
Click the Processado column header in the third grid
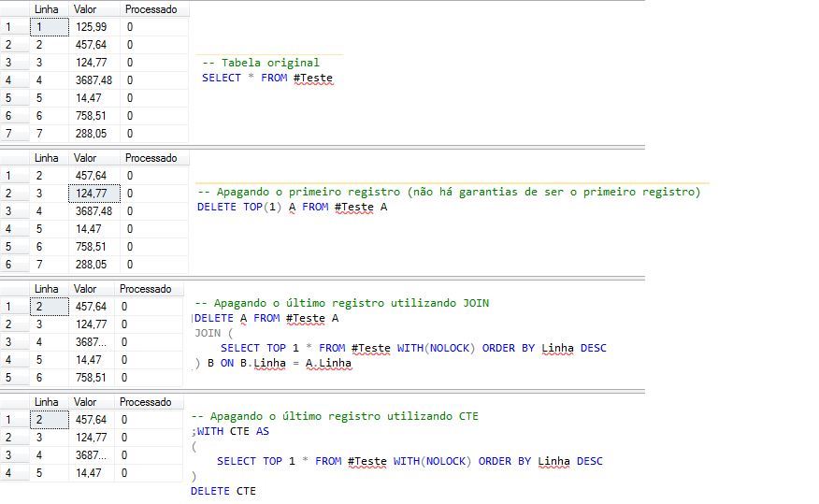tap(146, 289)
